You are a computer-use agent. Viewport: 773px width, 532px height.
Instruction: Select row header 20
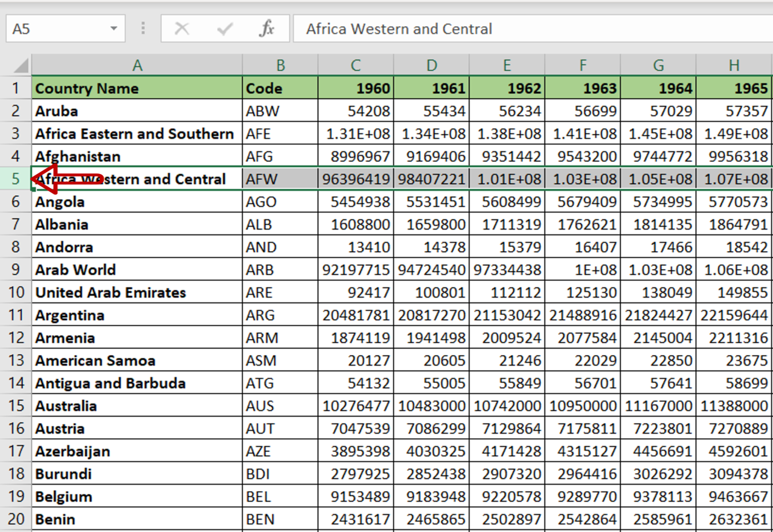16,519
